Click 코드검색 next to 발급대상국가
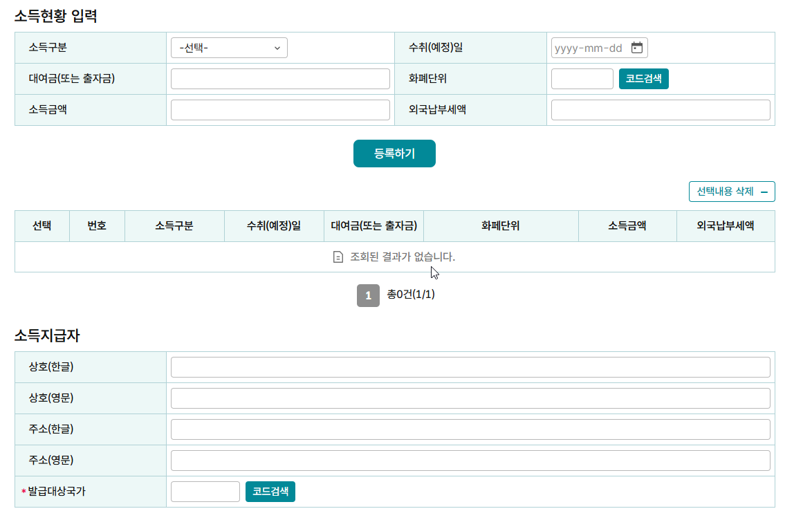 tap(270, 492)
